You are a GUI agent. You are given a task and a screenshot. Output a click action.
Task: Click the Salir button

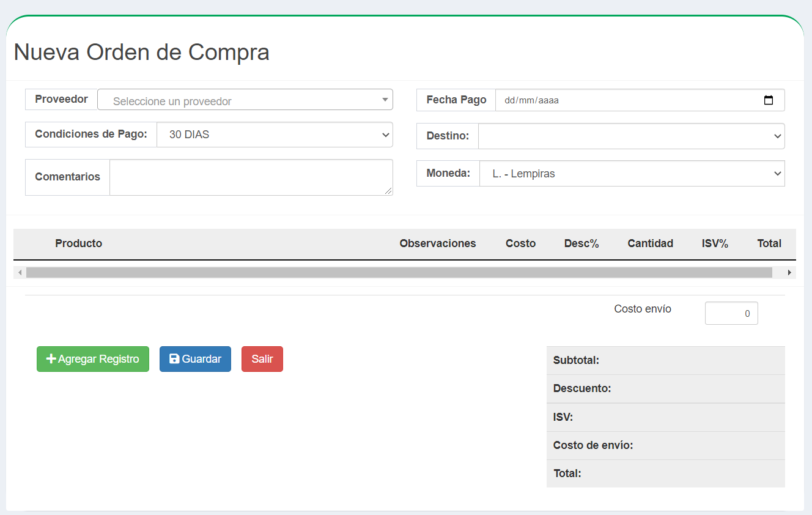click(x=262, y=359)
